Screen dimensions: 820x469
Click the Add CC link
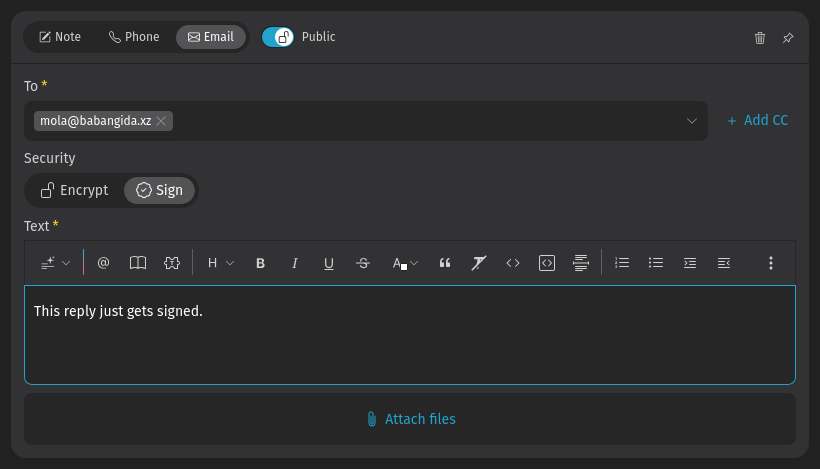pyautogui.click(x=757, y=120)
